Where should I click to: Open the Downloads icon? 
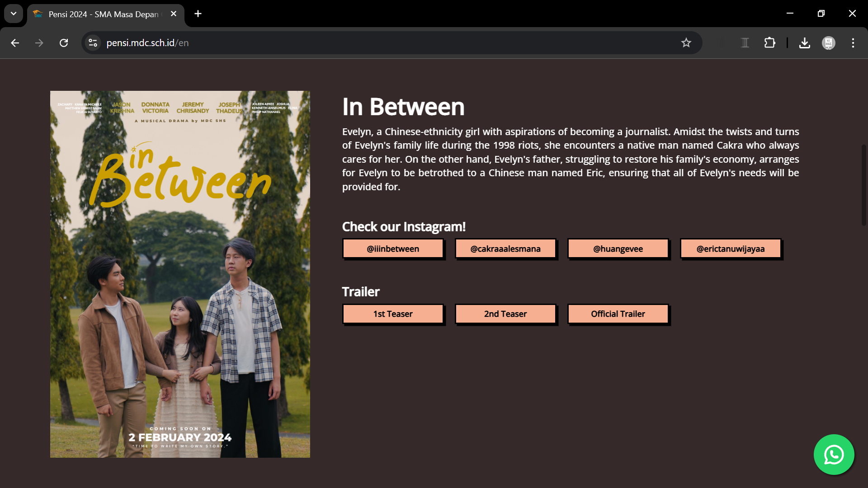(804, 43)
